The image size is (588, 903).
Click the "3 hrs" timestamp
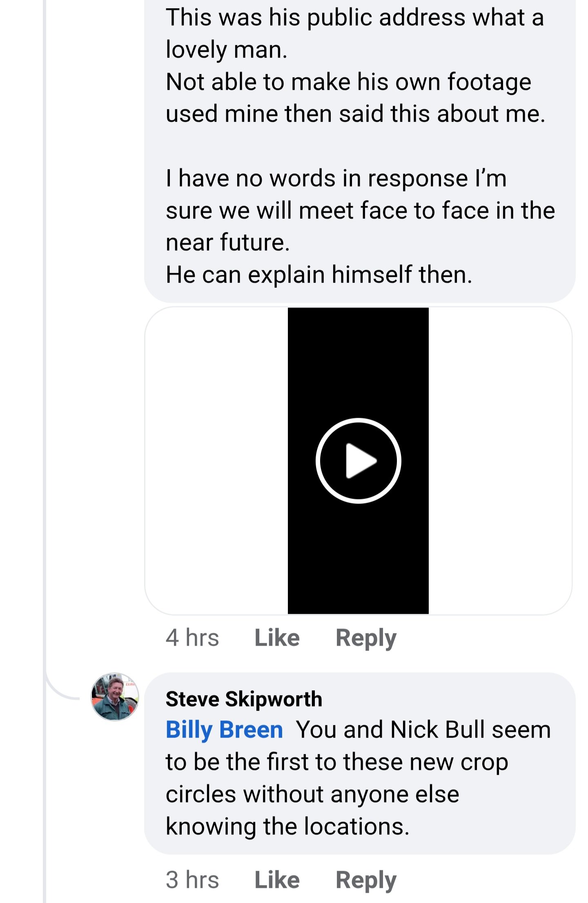tap(192, 879)
